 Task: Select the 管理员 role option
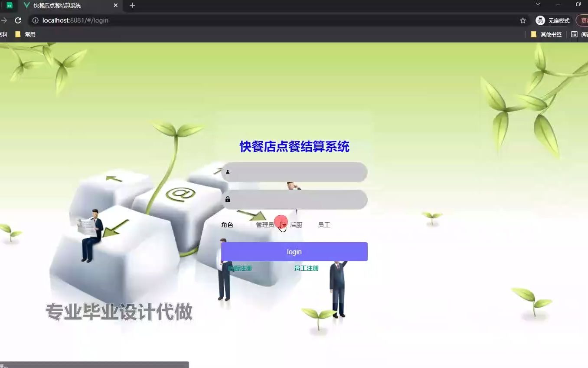pos(265,225)
